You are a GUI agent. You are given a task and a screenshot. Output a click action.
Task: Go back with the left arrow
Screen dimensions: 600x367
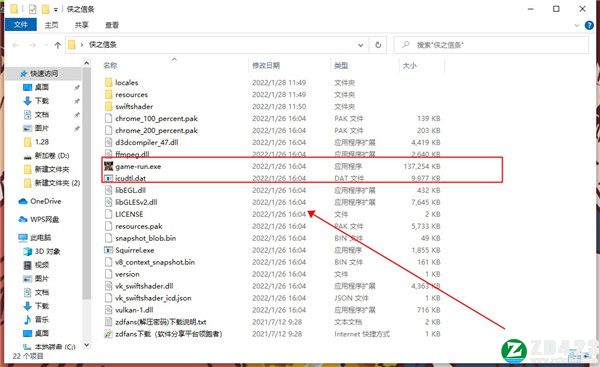[16, 45]
